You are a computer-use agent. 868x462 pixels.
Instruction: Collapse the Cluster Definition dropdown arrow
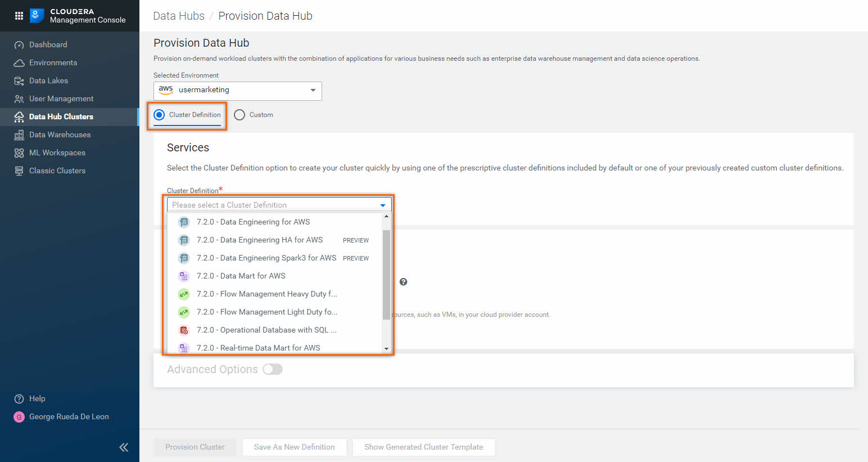coord(383,205)
